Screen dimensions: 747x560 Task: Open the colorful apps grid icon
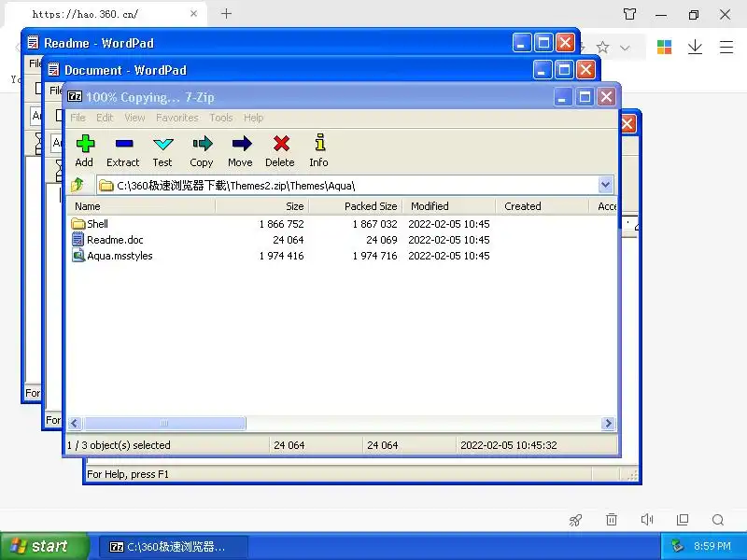pos(664,48)
